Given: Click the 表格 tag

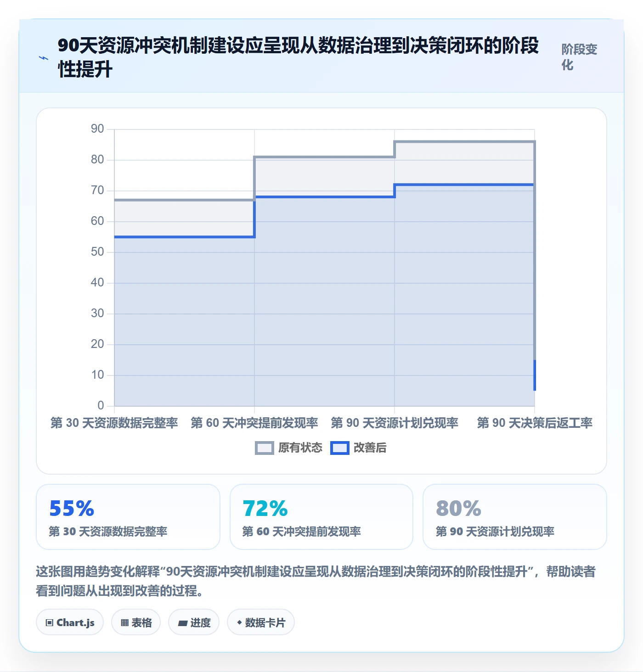Looking at the screenshot, I should (x=136, y=622).
